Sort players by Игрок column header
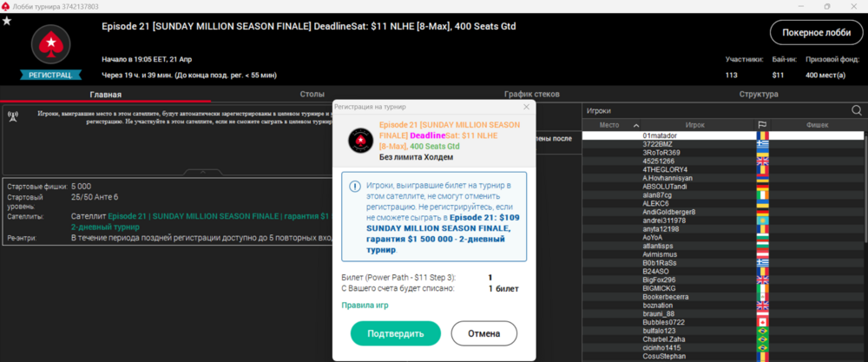The height and width of the screenshot is (362, 868). pos(694,126)
